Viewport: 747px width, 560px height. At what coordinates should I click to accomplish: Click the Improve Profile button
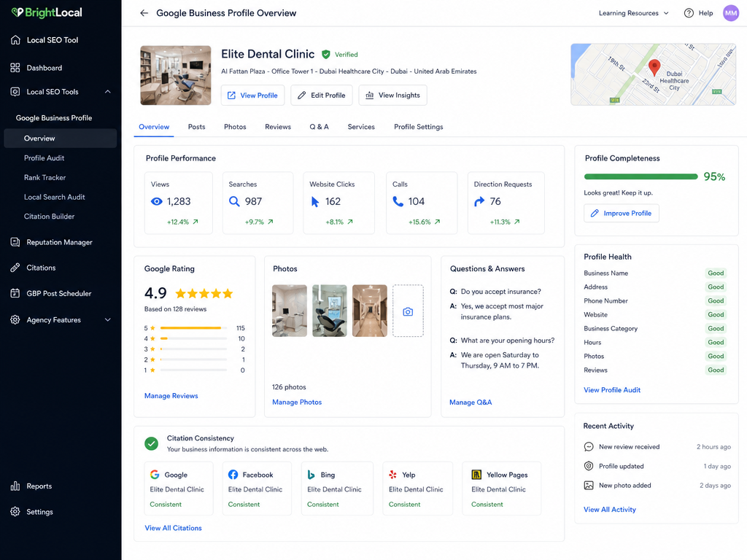622,214
